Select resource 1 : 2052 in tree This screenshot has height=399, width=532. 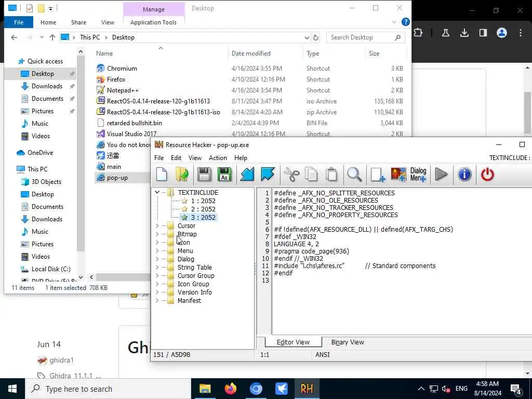[x=203, y=201]
